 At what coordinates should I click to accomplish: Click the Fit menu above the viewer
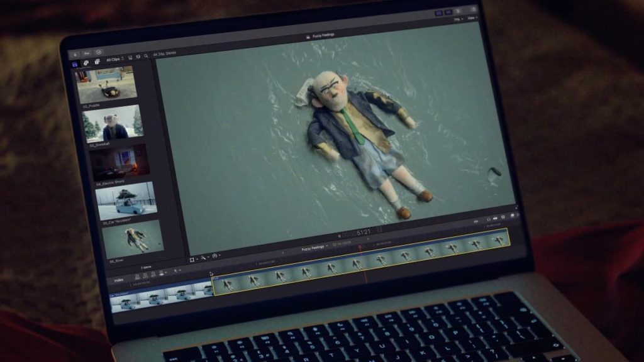point(457,19)
